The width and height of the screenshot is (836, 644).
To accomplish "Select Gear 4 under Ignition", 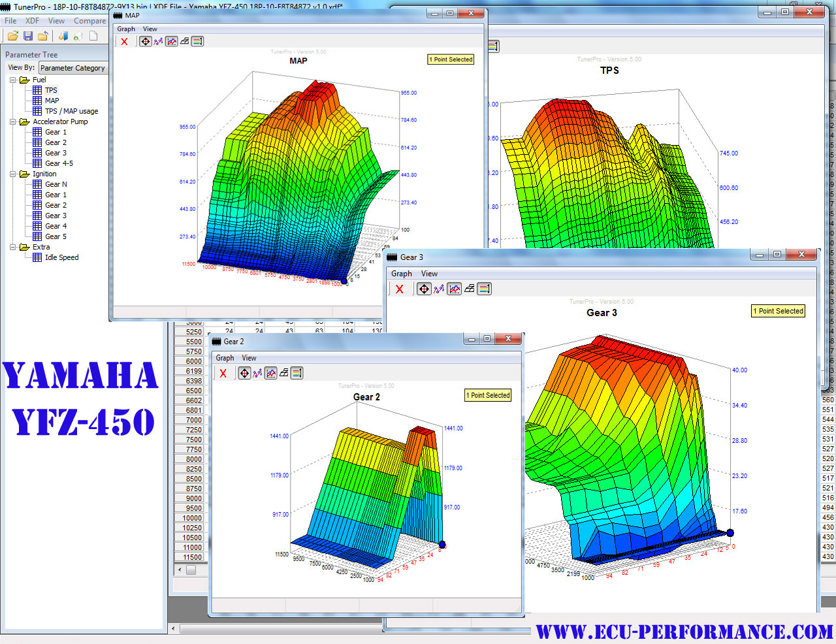I will pyautogui.click(x=56, y=226).
